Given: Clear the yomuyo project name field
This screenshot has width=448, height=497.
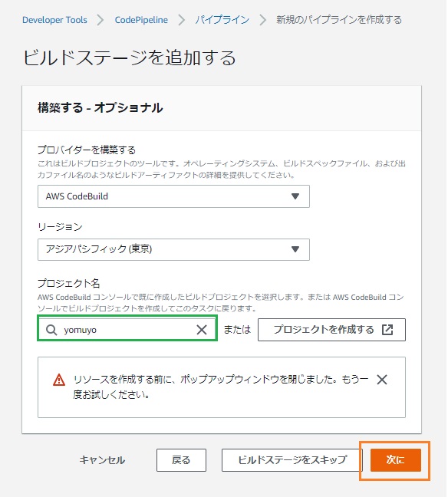Looking at the screenshot, I should (x=202, y=330).
